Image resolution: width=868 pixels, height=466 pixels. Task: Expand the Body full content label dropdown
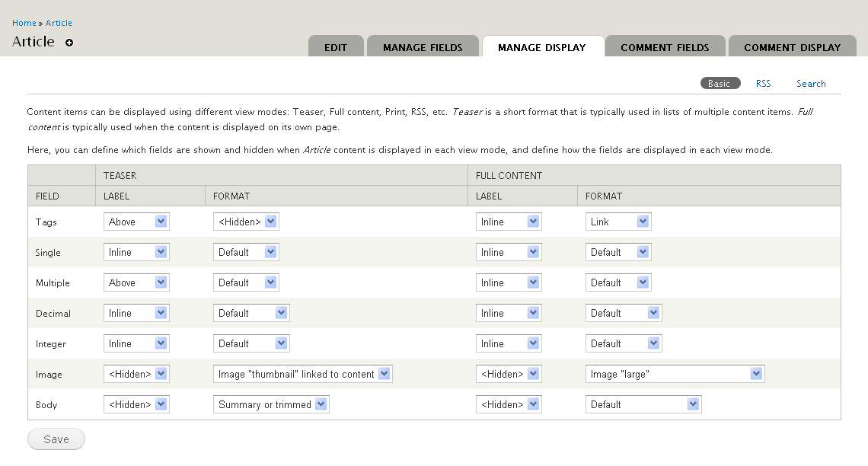click(509, 404)
